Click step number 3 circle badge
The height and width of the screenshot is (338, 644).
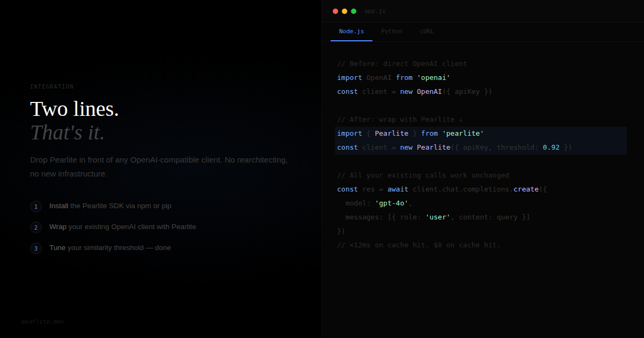[x=36, y=248]
